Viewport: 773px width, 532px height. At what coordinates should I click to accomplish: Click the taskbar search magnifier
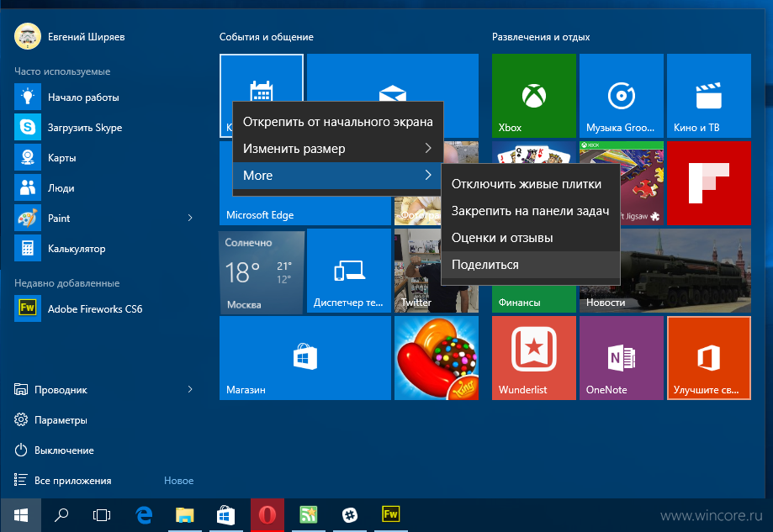coord(61,515)
